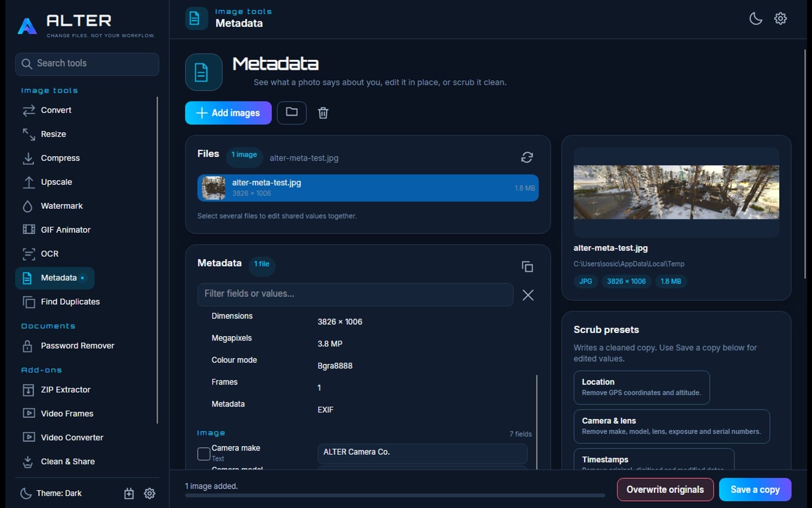812x508 pixels.
Task: Open the Video Converter add-on
Action: click(x=63, y=437)
